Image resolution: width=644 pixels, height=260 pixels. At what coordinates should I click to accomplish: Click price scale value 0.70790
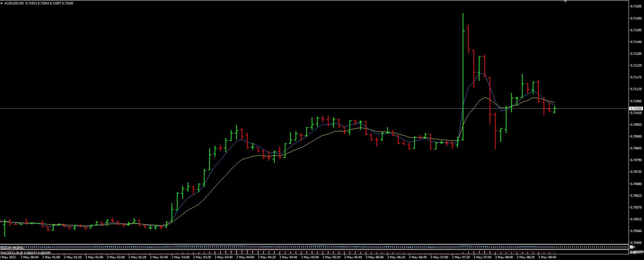pyautogui.click(x=636, y=160)
